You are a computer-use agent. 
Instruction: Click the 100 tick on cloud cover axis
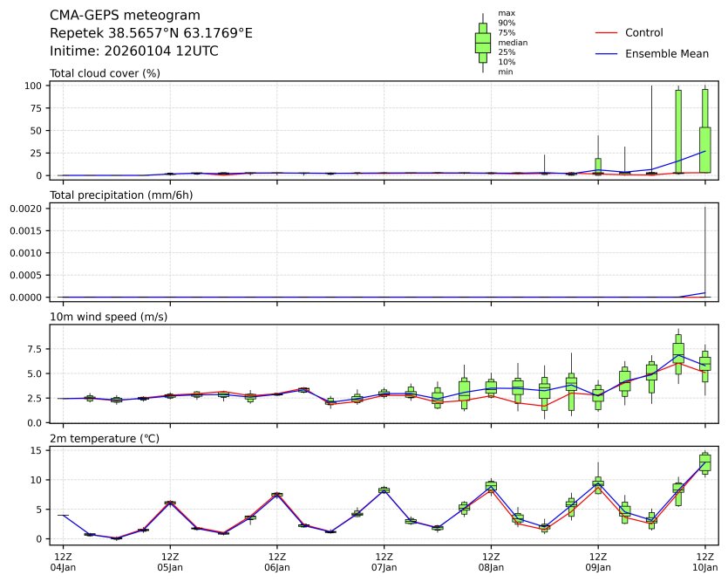[34, 86]
